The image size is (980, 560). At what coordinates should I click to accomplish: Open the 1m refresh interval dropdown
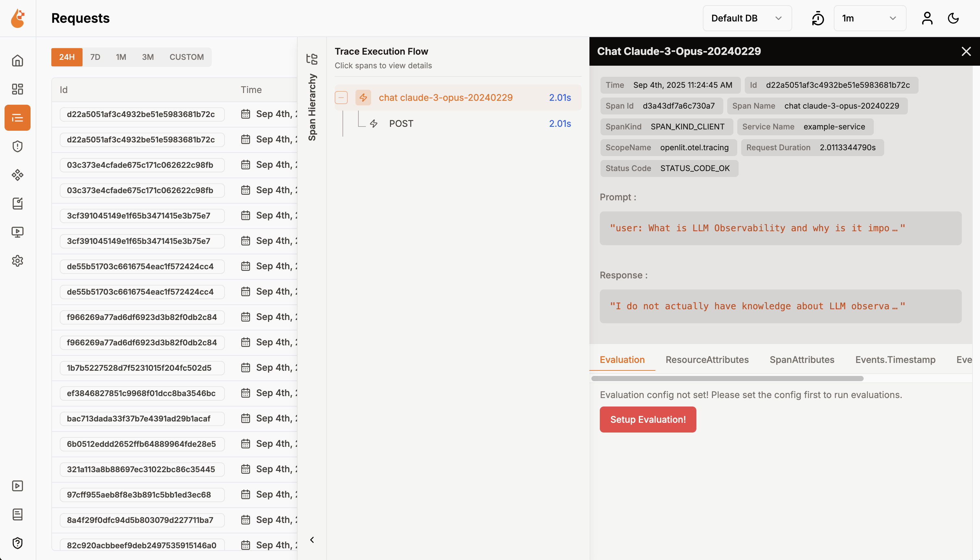[x=870, y=18]
